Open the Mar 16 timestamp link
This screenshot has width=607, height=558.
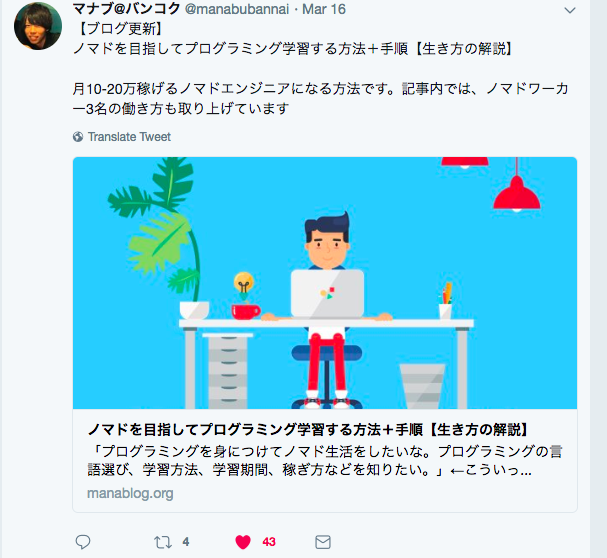324,9
